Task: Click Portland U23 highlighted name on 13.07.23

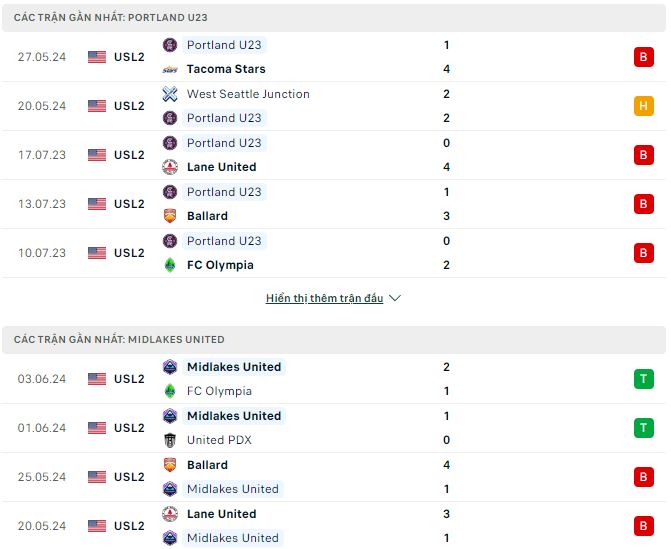Action: [x=224, y=192]
